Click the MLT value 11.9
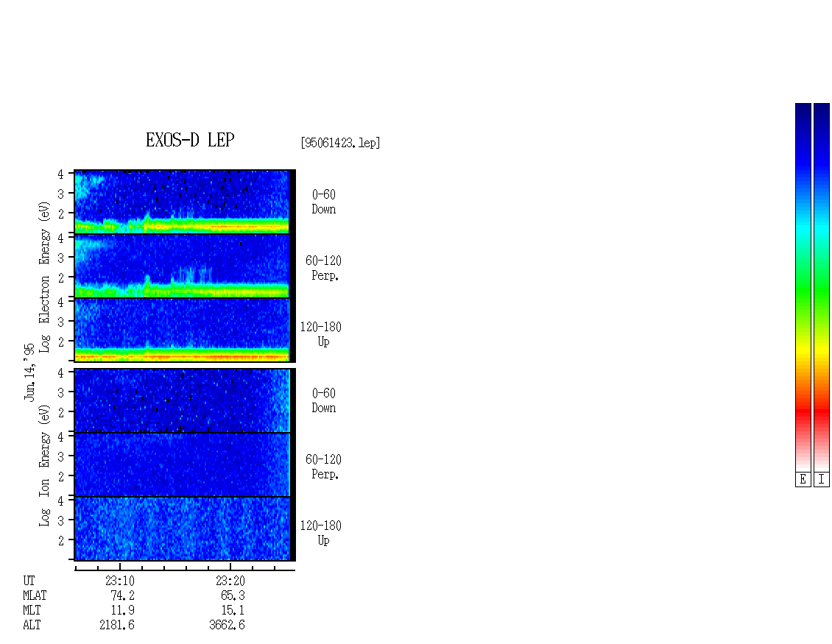Screen dimensions: 832x644 click(122, 611)
